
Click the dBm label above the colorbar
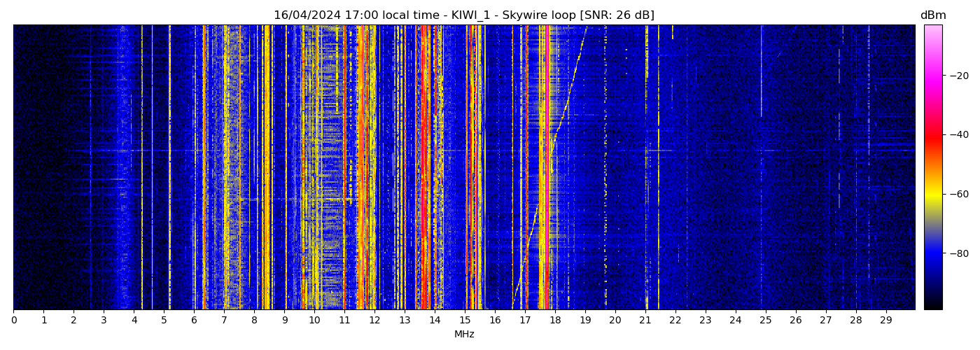932,15
